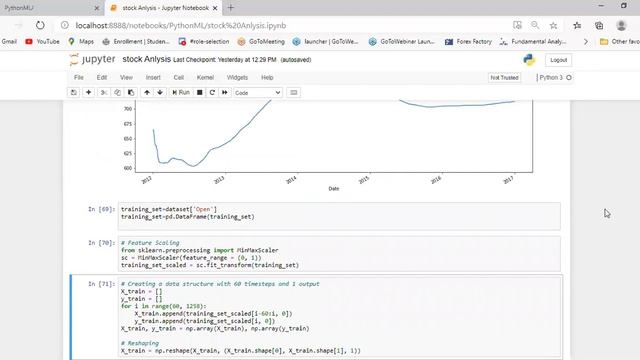The width and height of the screenshot is (640, 360).
Task: Open the Maps bookmark
Action: (81, 42)
